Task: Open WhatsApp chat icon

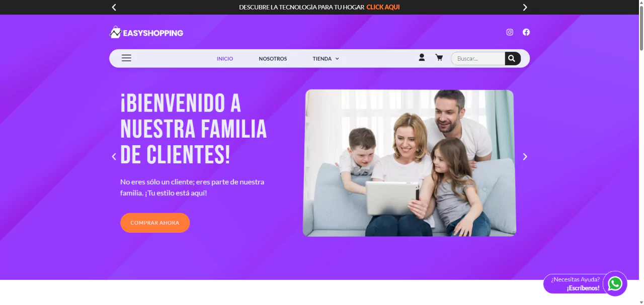Action: [615, 284]
